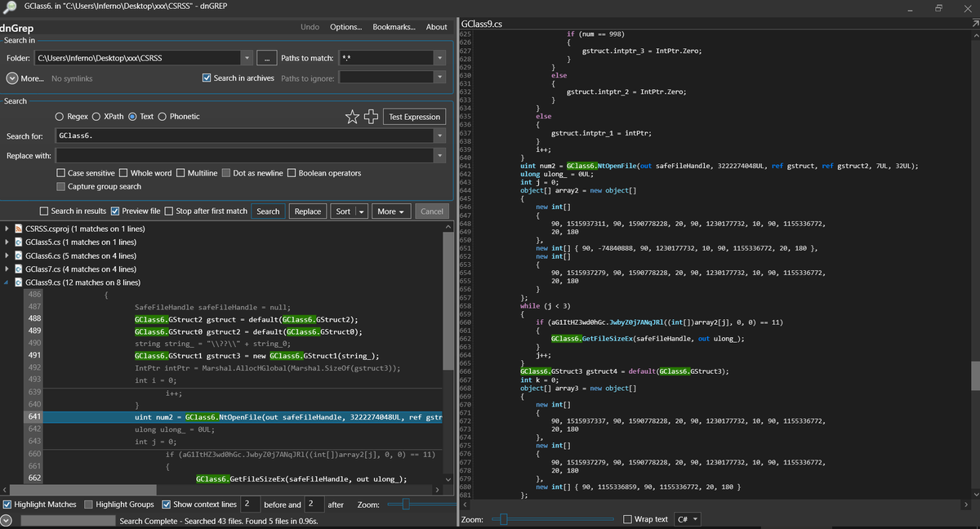Click the GClass6.cs file icon
This screenshot has height=529, width=980.
click(18, 256)
